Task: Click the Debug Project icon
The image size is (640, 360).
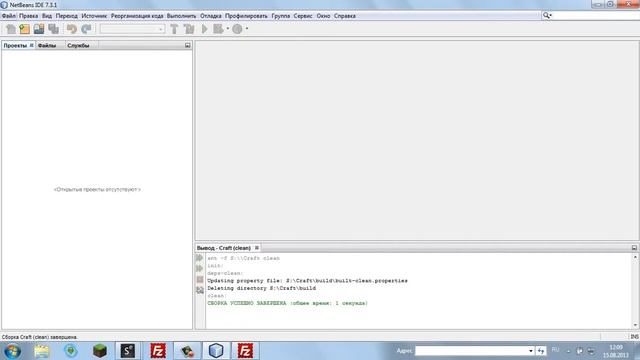Action: 218,29
